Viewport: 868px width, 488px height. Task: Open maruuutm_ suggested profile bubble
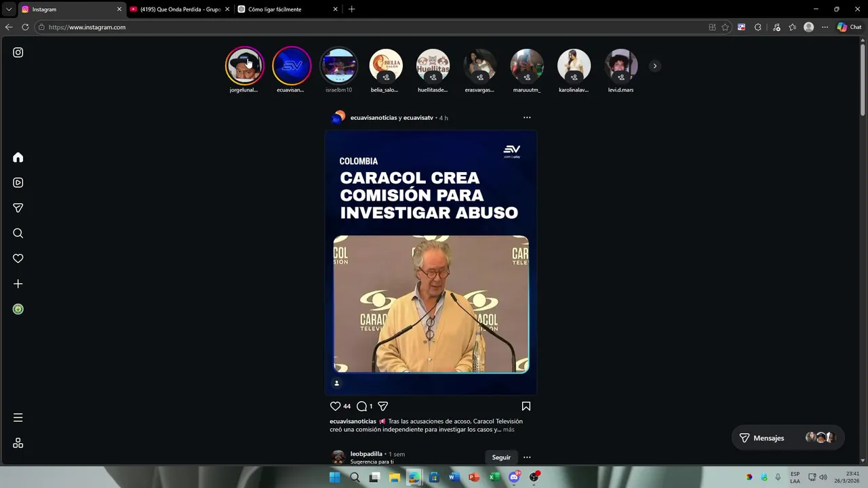click(527, 66)
